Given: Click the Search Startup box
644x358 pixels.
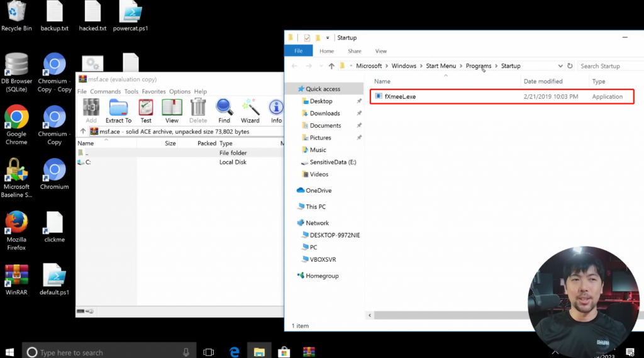Looking at the screenshot, I should (x=607, y=66).
